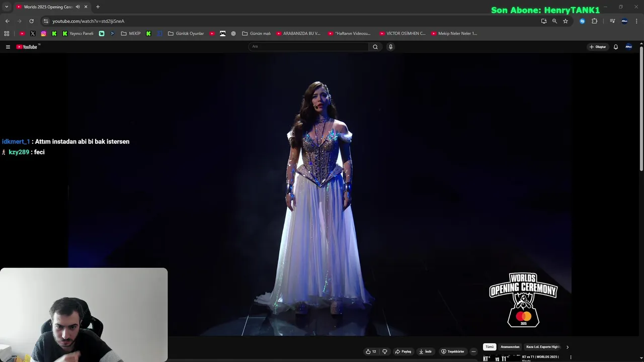Open the Instagram bookmark icon
The width and height of the screenshot is (644, 362).
[x=44, y=34]
